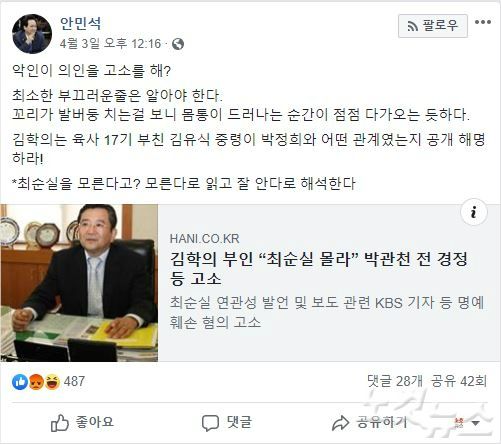This screenshot has height=444, width=501.
Task: Open the 김학의 부인 article headline
Action: pos(318,269)
